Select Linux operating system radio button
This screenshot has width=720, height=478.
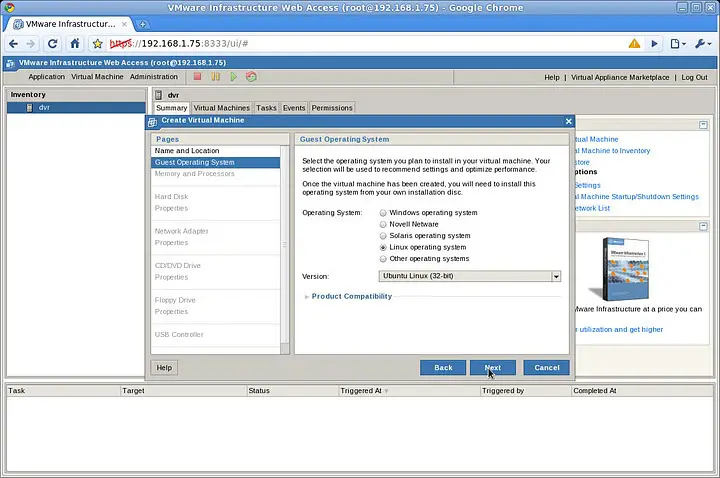coord(383,247)
